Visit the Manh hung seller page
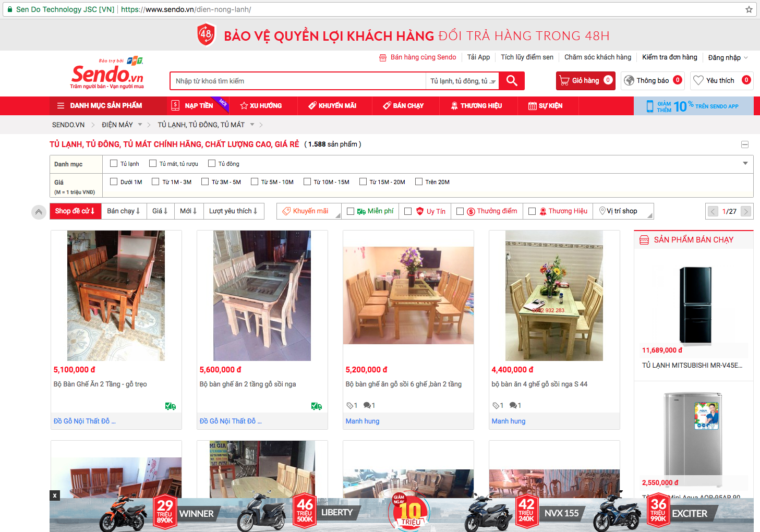This screenshot has width=760, height=532. [362, 421]
